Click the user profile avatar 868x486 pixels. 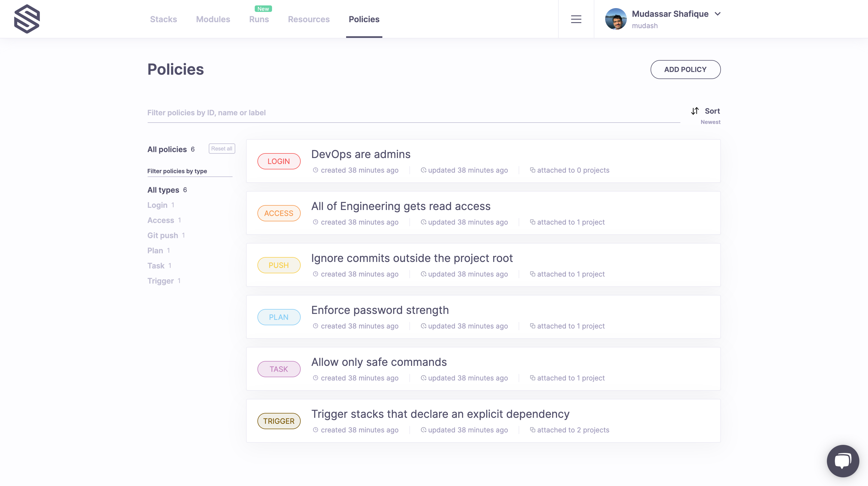pos(616,19)
